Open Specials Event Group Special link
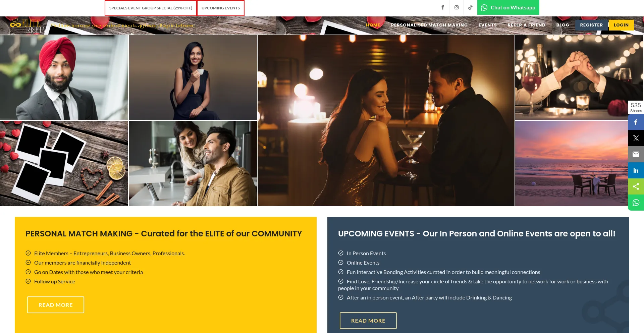 151,8
